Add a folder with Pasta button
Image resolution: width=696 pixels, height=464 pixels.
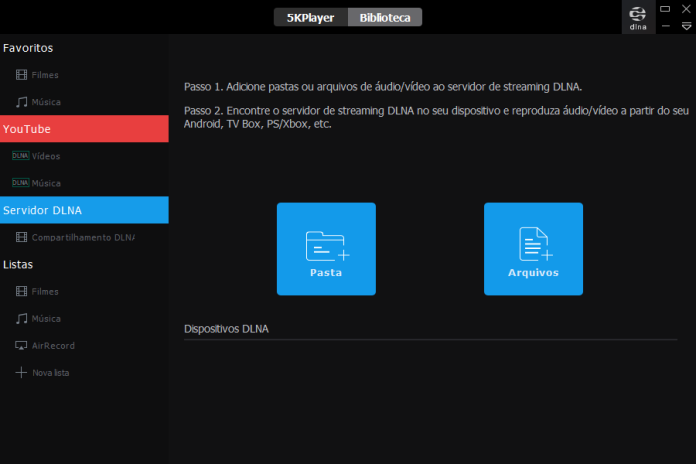326,249
